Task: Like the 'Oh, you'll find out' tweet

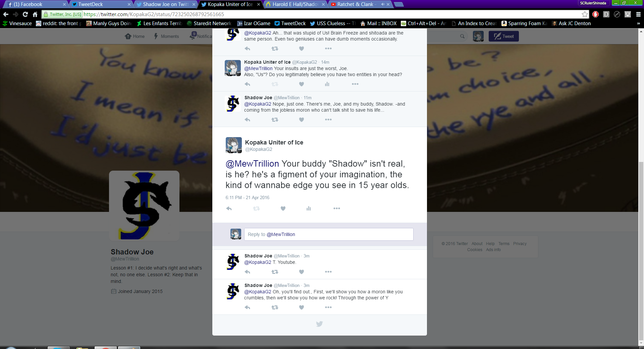Action: click(x=302, y=307)
